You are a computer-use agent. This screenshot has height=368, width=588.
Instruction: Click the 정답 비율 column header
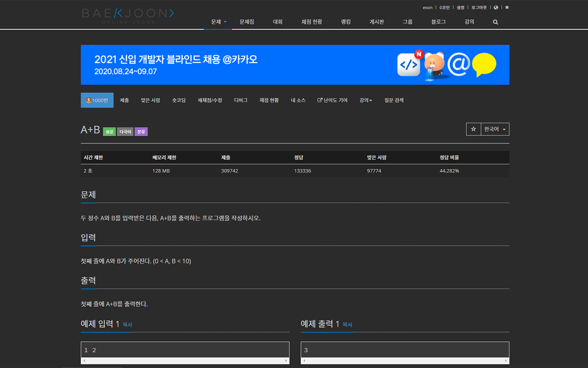449,157
